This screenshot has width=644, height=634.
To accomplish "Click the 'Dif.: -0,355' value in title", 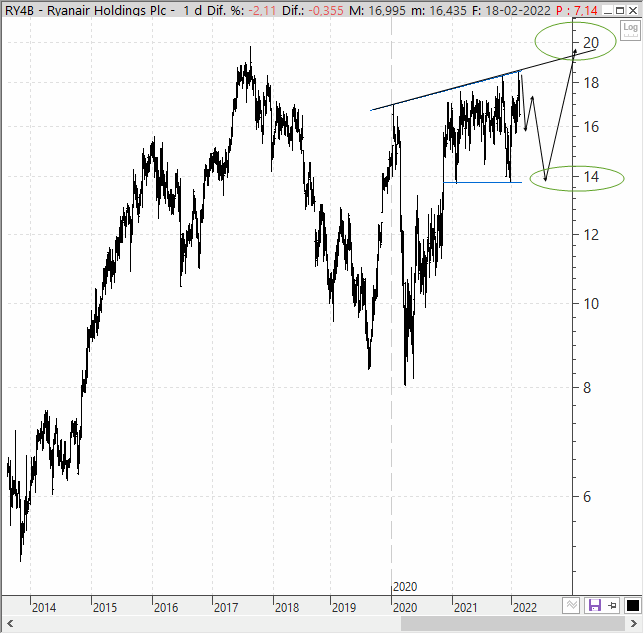I will [x=313, y=10].
